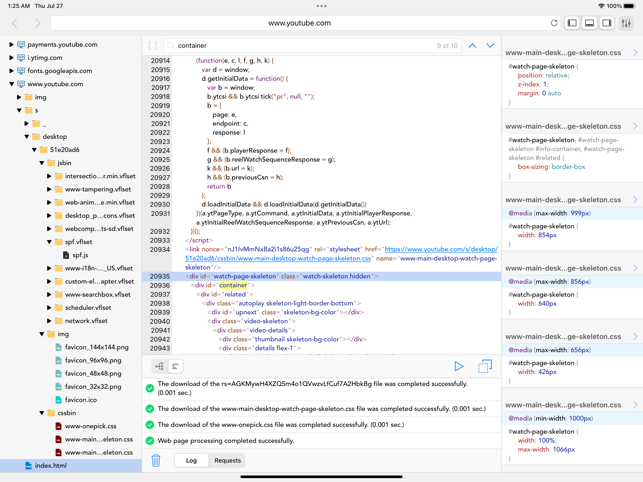
Task: Select index.html in the file tree
Action: tap(71, 466)
